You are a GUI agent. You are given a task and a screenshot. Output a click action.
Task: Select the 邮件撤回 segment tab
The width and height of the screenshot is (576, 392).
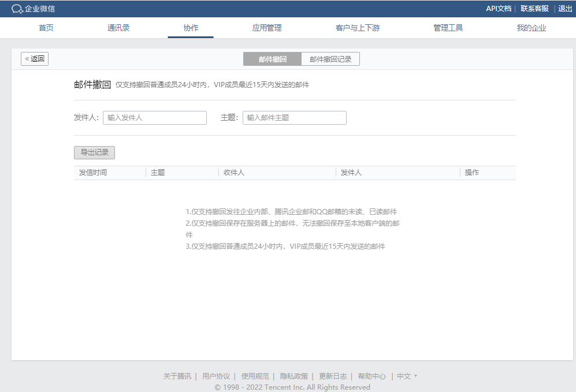[x=272, y=59]
